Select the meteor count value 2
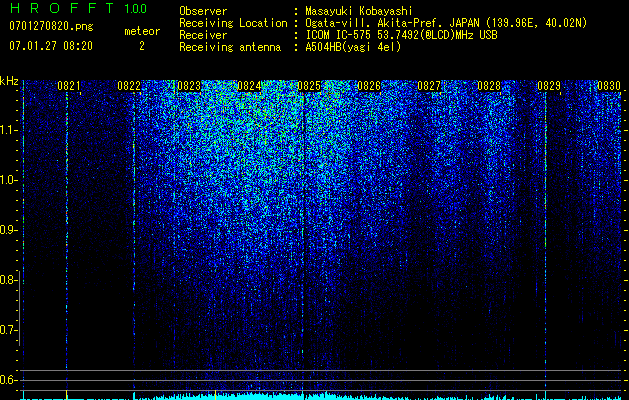 (142, 46)
